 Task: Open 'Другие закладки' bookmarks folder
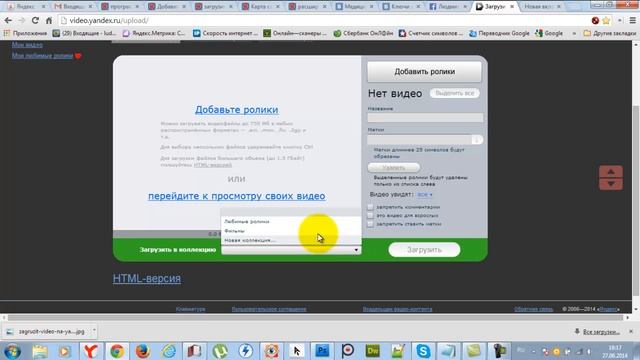pyautogui.click(x=610, y=33)
